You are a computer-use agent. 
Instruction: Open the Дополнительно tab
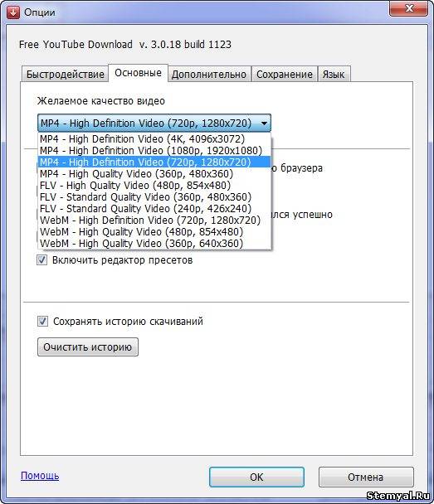click(209, 75)
